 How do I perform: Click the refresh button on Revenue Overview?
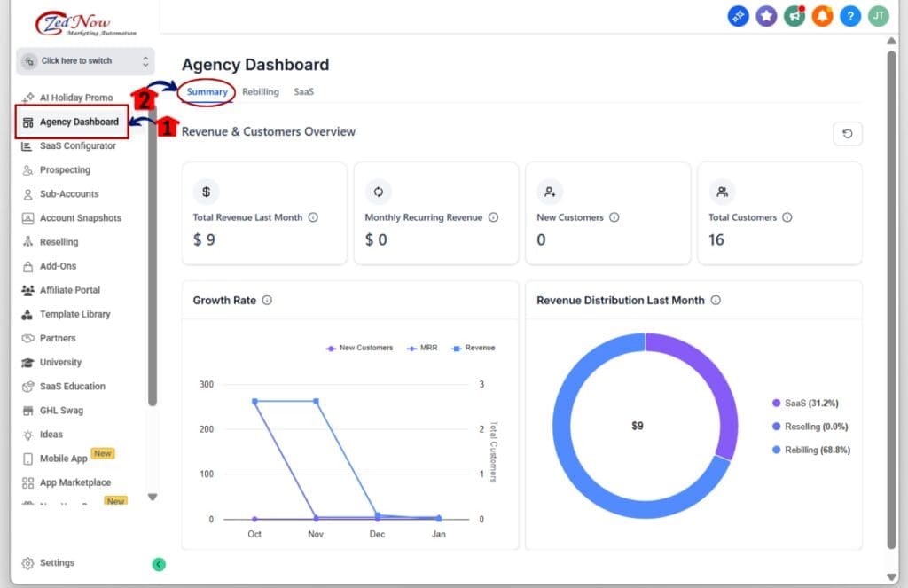847,133
